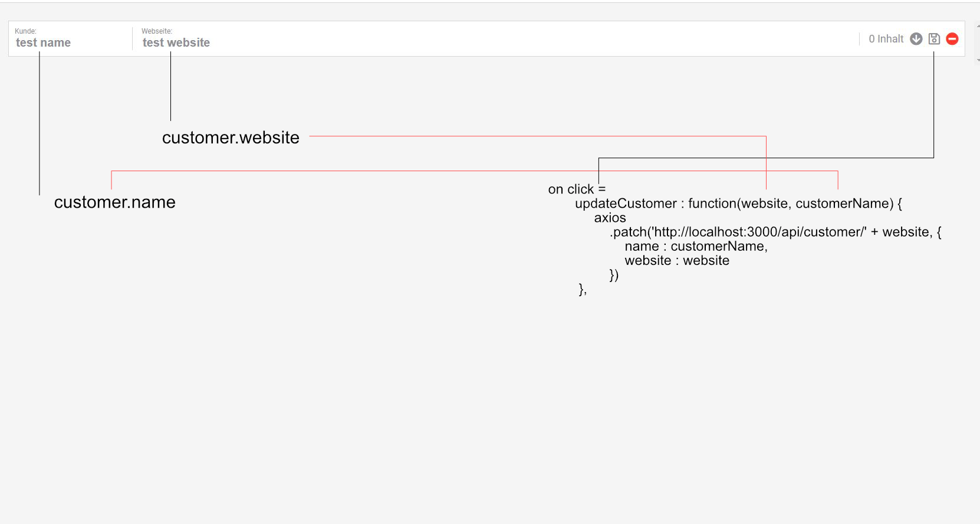
Task: Click the 'Webseite:' field label
Action: point(157,31)
